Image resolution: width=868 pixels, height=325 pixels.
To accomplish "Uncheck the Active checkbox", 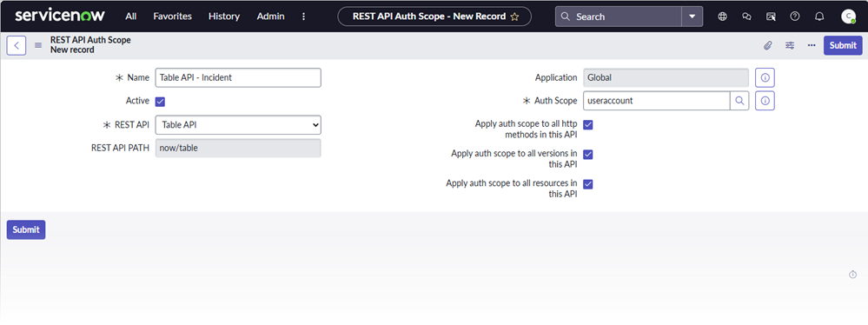I will point(160,102).
